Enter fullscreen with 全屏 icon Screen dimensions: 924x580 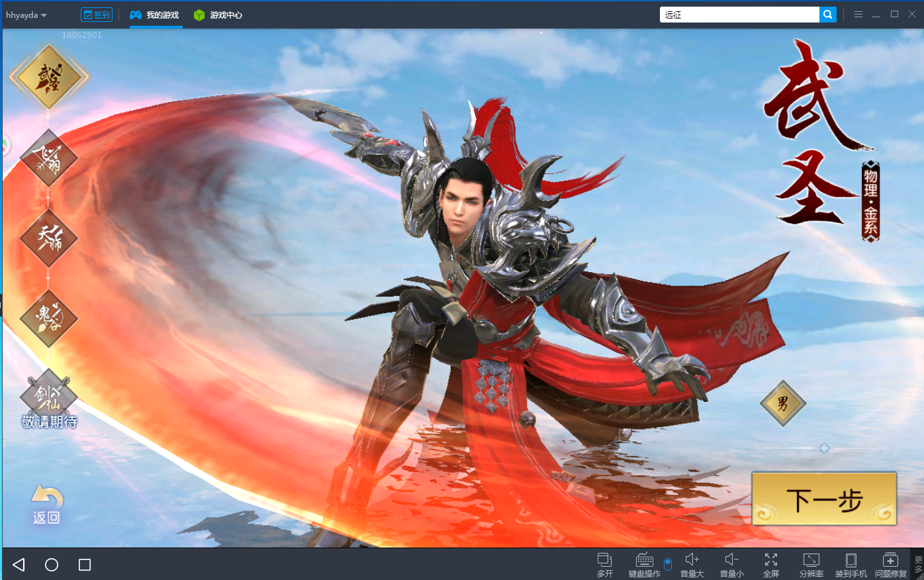coord(771,565)
